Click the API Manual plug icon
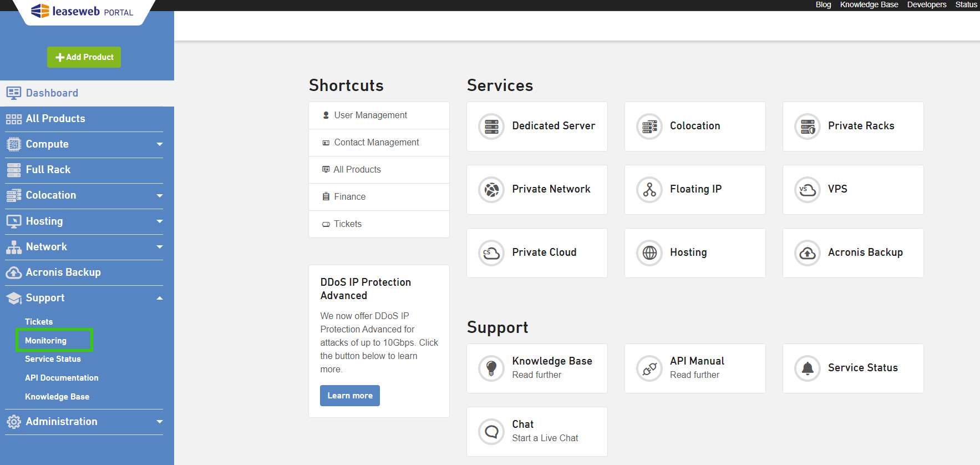Viewport: 980px width, 465px height. coord(649,368)
